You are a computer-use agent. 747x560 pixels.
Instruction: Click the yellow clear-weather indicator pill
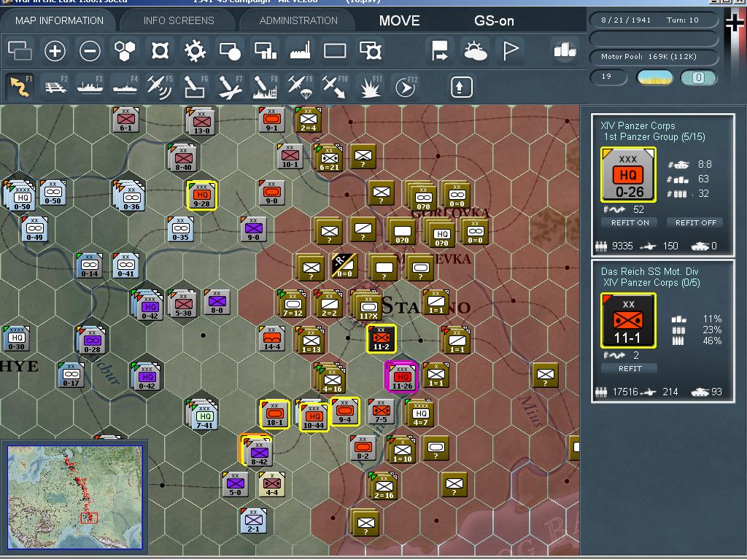pyautogui.click(x=654, y=77)
